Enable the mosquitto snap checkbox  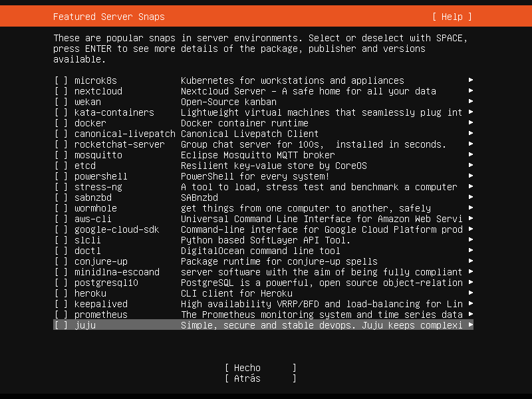61,155
